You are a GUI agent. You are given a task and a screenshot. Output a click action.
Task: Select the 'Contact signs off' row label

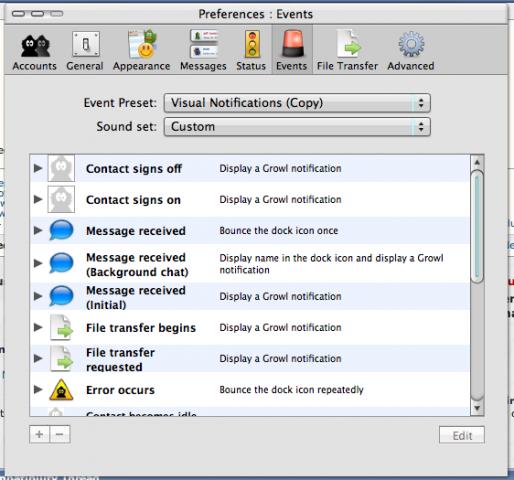tap(134, 169)
